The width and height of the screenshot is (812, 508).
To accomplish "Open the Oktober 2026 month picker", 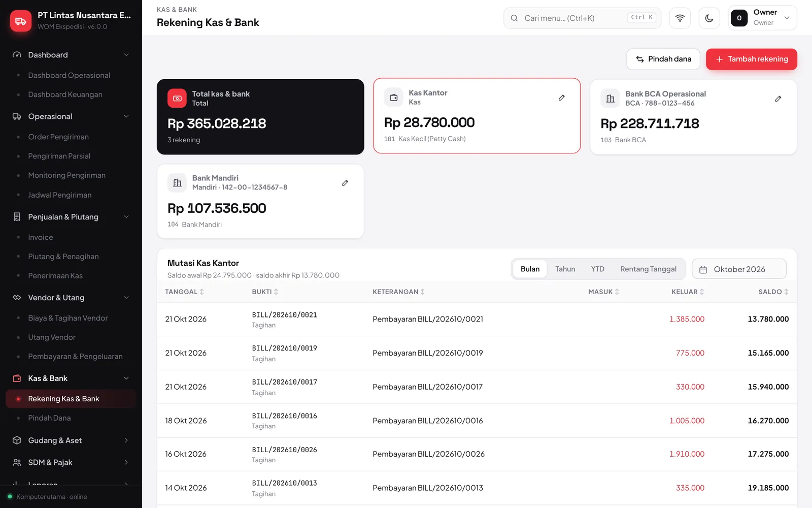I will pyautogui.click(x=739, y=269).
